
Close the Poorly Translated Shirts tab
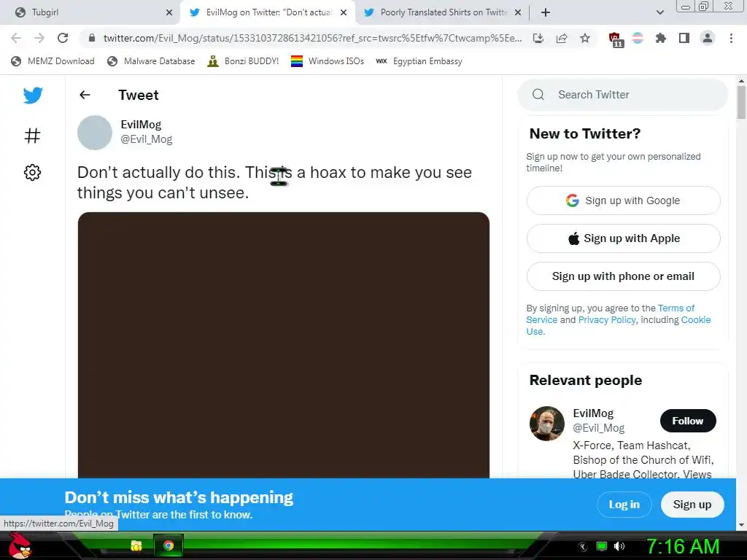pos(518,12)
